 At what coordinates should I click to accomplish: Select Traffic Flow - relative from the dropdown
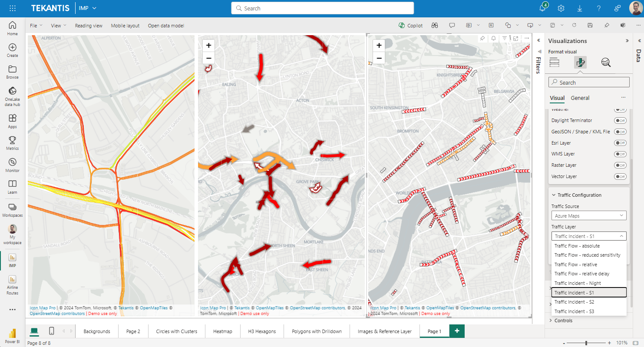[x=576, y=264]
